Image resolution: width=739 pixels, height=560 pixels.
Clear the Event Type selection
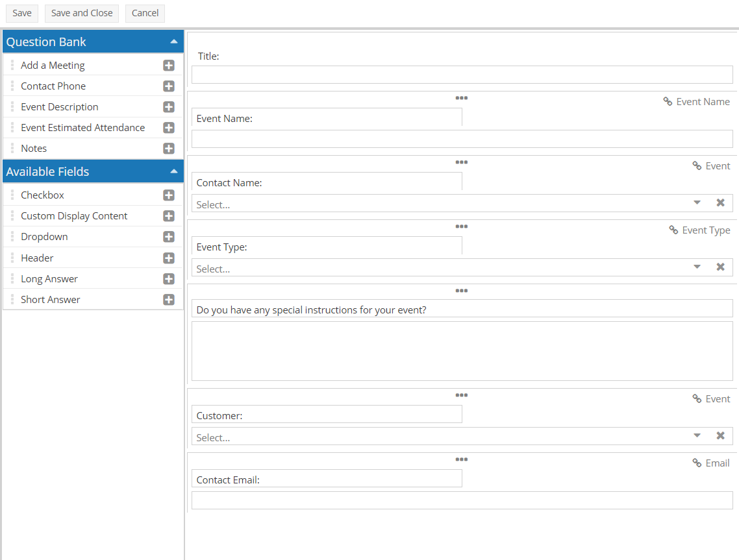(720, 267)
